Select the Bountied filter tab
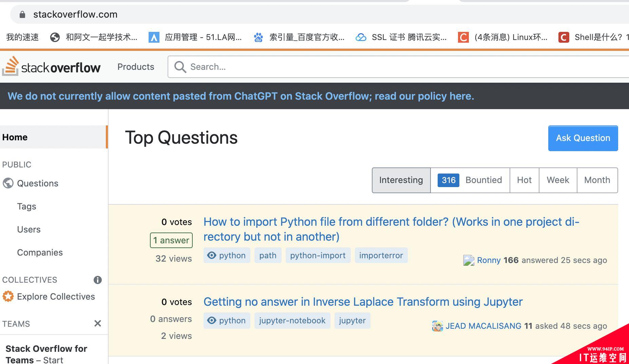This screenshot has width=629, height=364. [470, 180]
